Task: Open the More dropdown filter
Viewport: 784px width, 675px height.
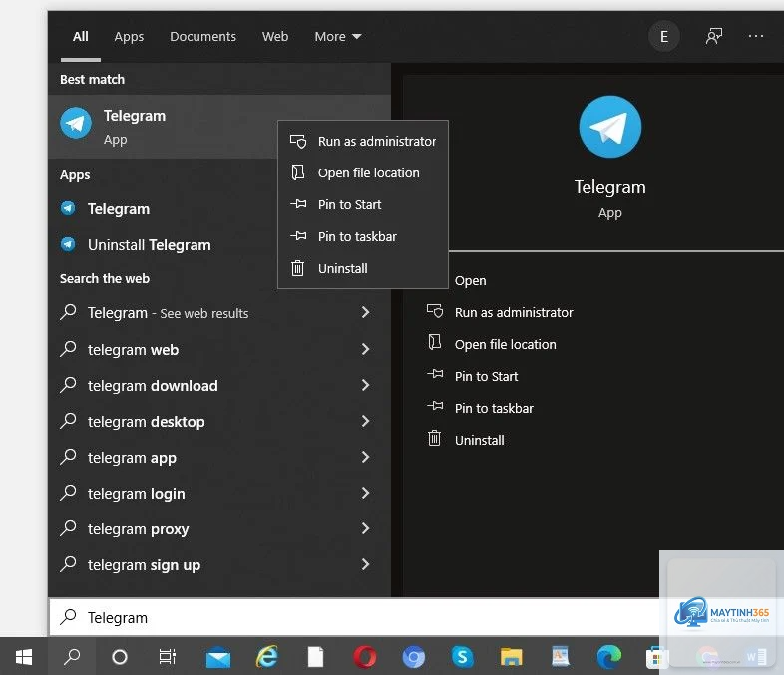Action: pyautogui.click(x=338, y=37)
